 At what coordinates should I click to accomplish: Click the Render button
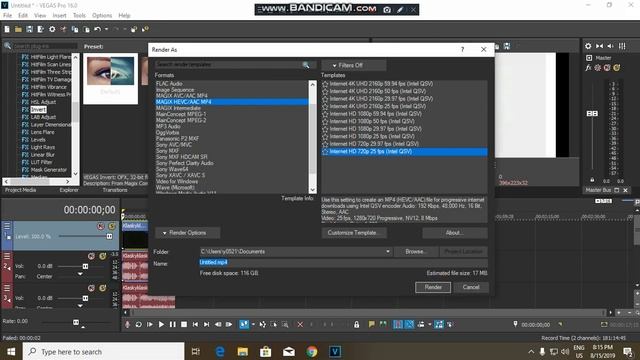(433, 287)
